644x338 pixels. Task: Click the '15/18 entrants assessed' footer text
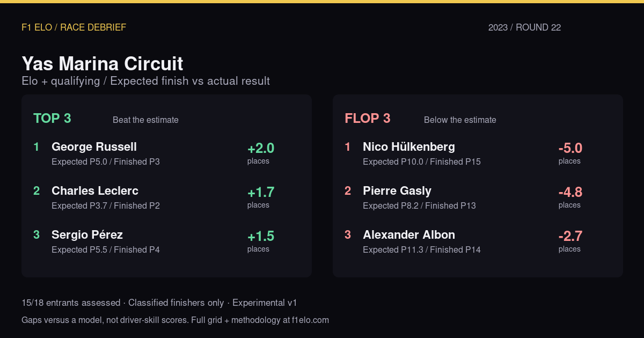[x=71, y=303]
